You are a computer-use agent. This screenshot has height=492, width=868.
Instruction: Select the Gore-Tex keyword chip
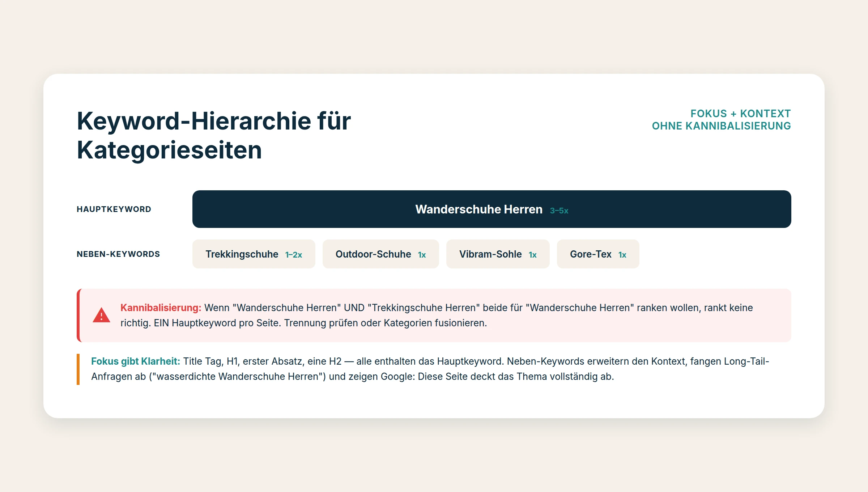(598, 254)
